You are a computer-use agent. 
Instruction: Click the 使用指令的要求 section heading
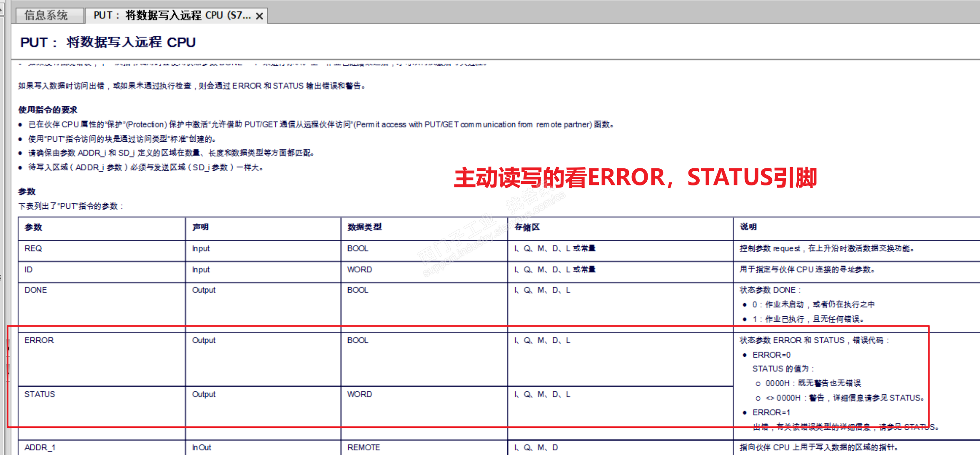(47, 110)
